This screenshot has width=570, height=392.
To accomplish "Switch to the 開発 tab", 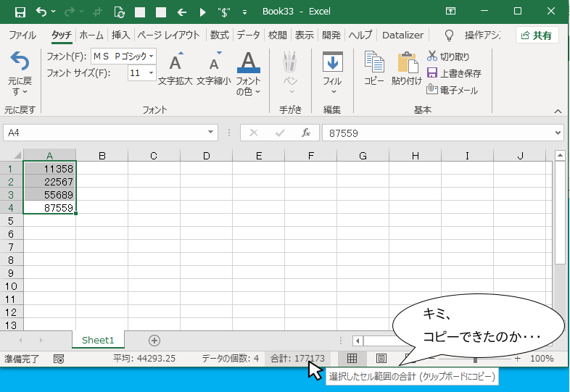I will tap(331, 36).
